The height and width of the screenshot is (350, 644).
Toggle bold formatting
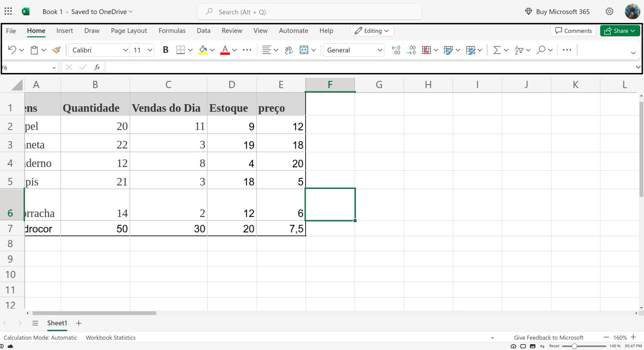pyautogui.click(x=165, y=50)
